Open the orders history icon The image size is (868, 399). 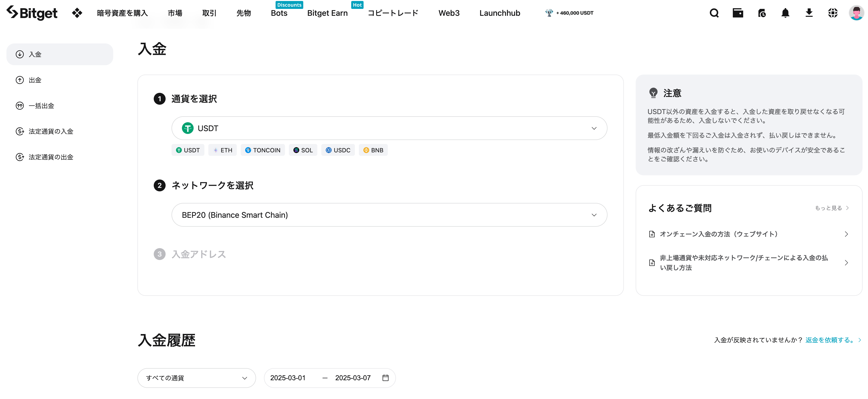[x=761, y=13]
